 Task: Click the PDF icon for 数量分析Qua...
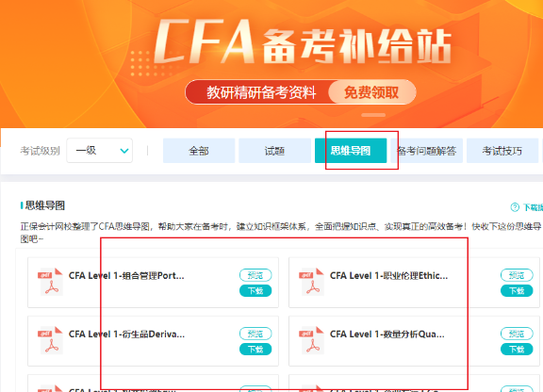click(312, 340)
